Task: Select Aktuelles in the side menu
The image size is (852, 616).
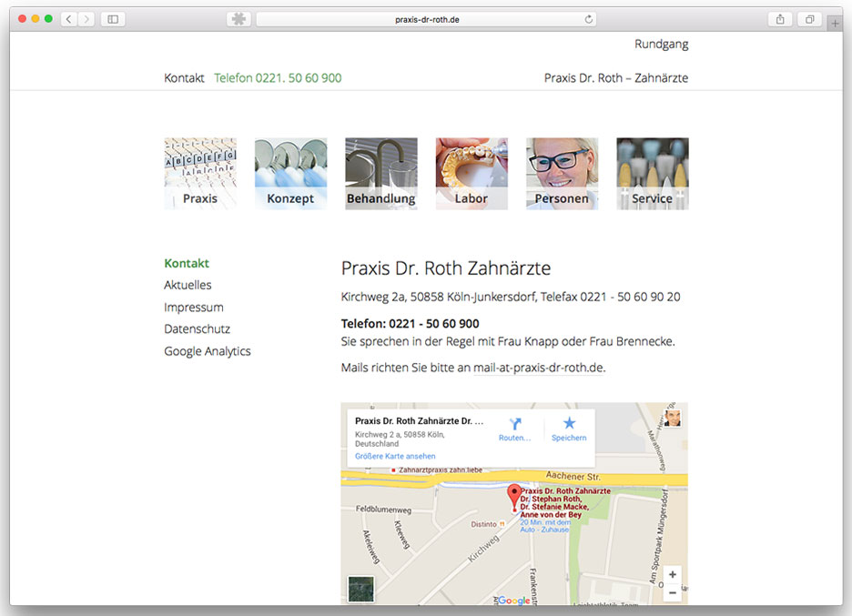Action: (188, 285)
